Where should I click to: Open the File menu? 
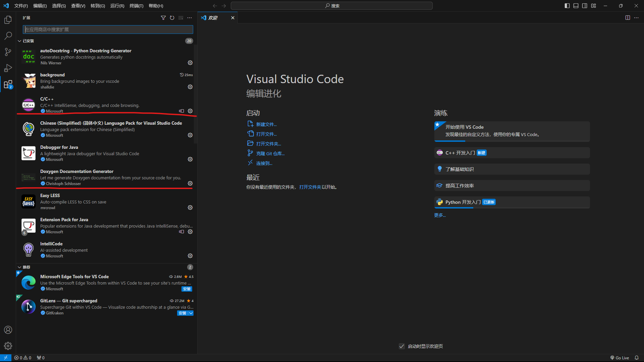[21, 6]
